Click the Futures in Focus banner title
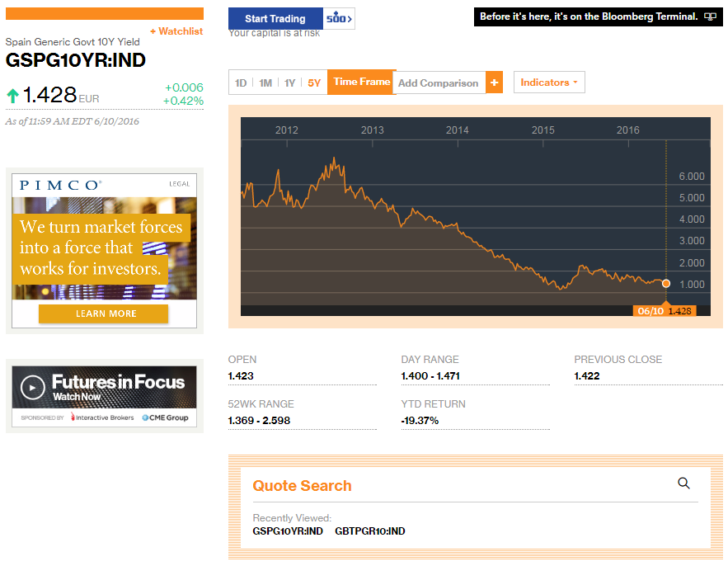The width and height of the screenshot is (728, 566). tap(118, 382)
